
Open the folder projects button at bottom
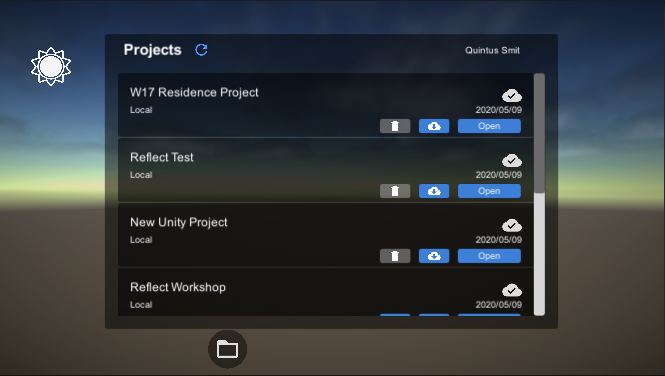pyautogui.click(x=227, y=349)
